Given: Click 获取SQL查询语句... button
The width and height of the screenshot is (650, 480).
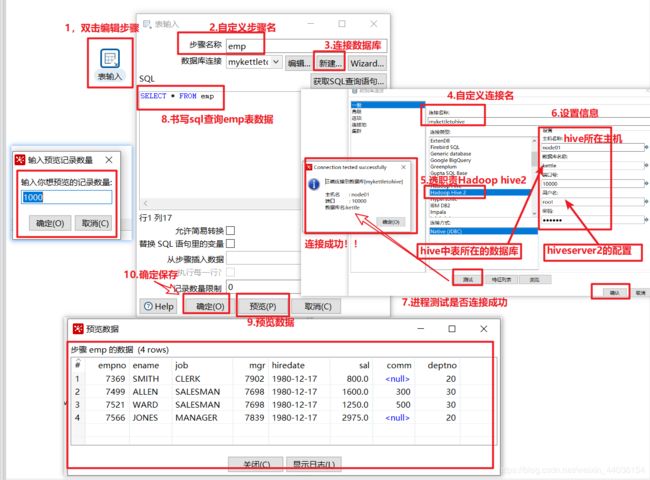Looking at the screenshot, I should pos(348,81).
